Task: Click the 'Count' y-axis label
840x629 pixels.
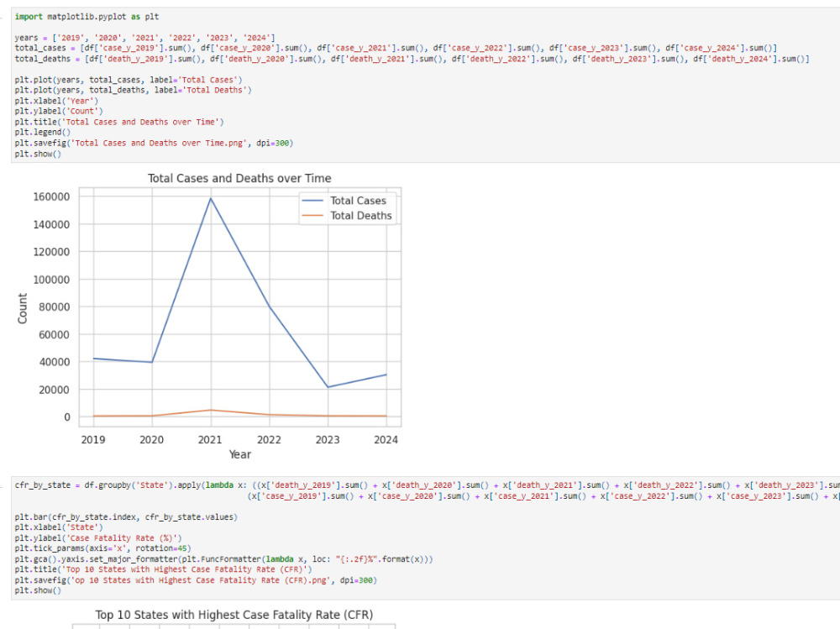Action: [23, 308]
